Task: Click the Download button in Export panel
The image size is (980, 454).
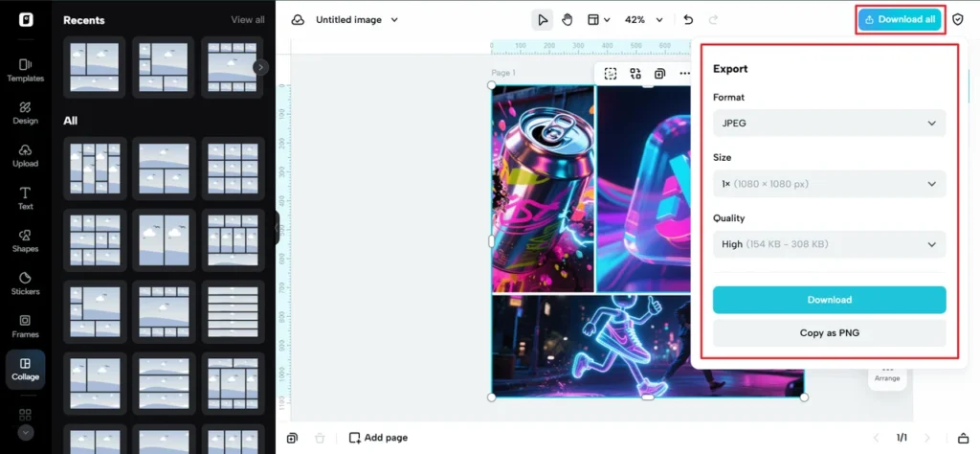Action: pyautogui.click(x=830, y=300)
